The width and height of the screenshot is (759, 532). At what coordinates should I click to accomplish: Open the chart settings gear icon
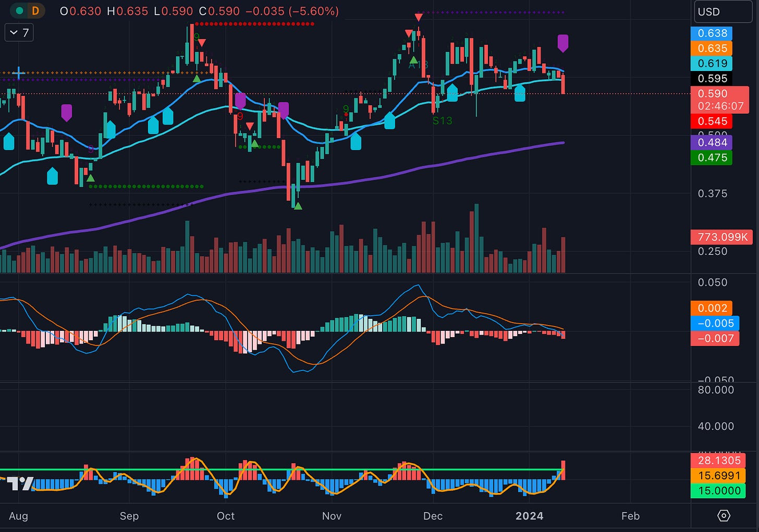(x=724, y=515)
